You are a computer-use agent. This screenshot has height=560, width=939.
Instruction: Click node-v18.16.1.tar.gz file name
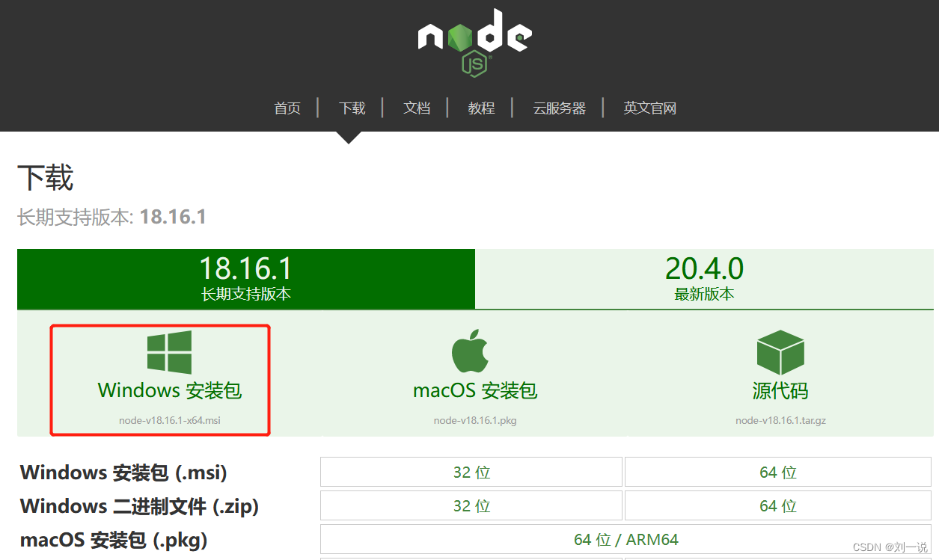pyautogui.click(x=780, y=420)
